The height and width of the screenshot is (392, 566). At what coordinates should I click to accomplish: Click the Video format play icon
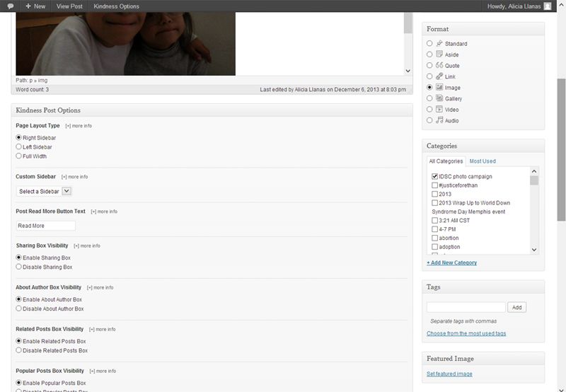439,110
